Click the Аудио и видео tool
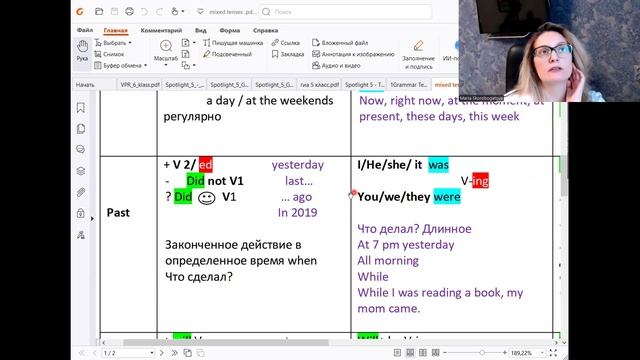 tap(336, 65)
